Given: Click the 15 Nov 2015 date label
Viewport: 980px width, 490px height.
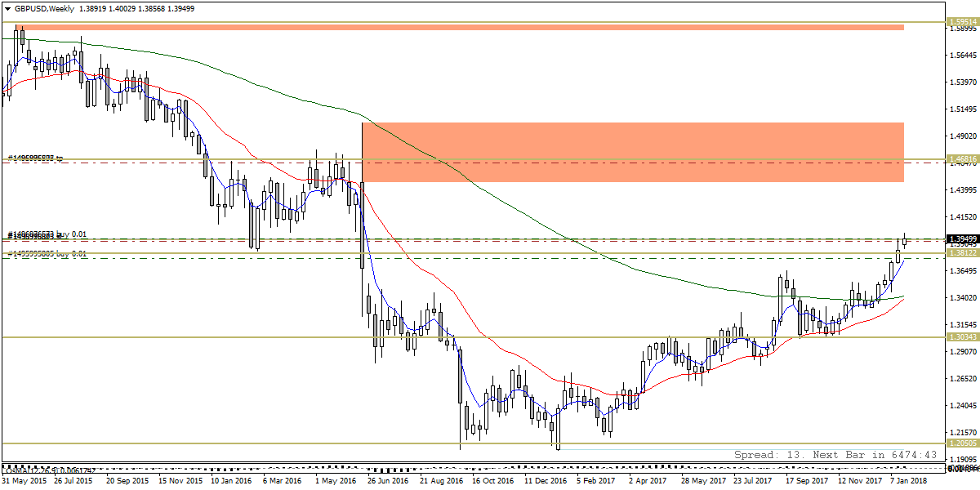Looking at the screenshot, I should (x=181, y=482).
